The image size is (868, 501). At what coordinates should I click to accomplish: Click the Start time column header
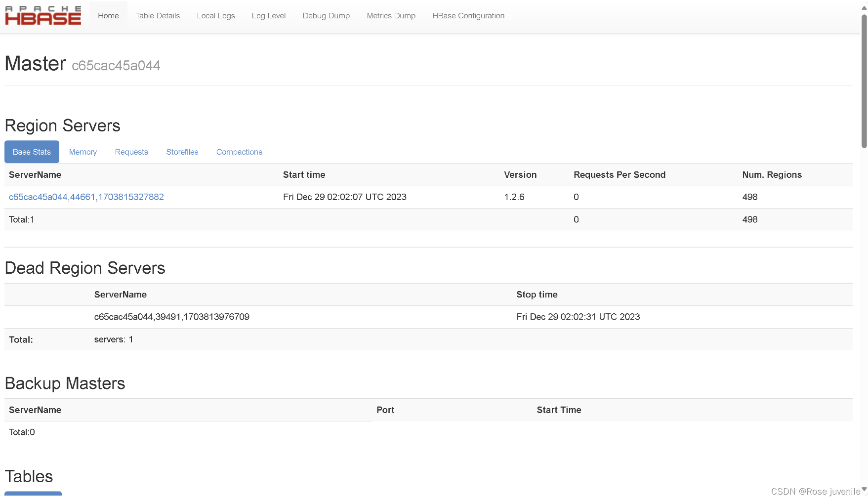[x=304, y=175]
